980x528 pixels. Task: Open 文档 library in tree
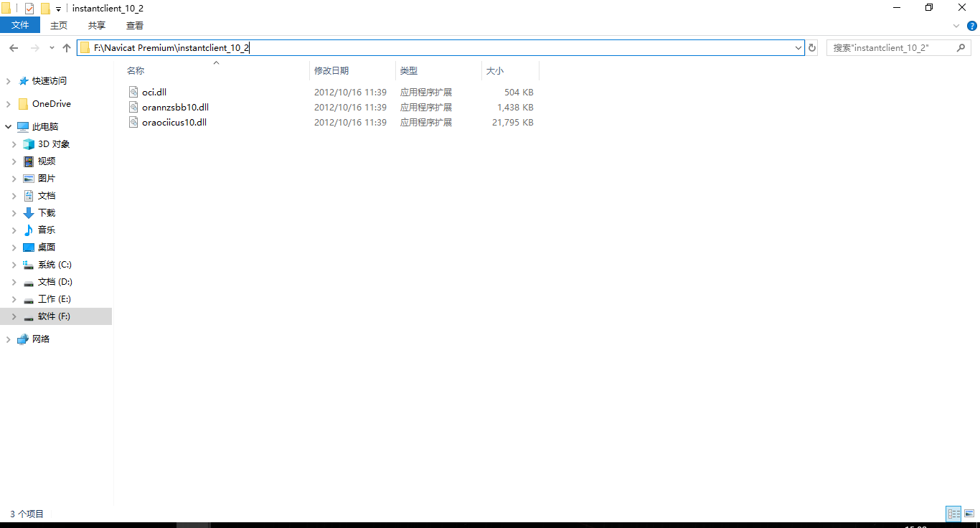pos(47,196)
